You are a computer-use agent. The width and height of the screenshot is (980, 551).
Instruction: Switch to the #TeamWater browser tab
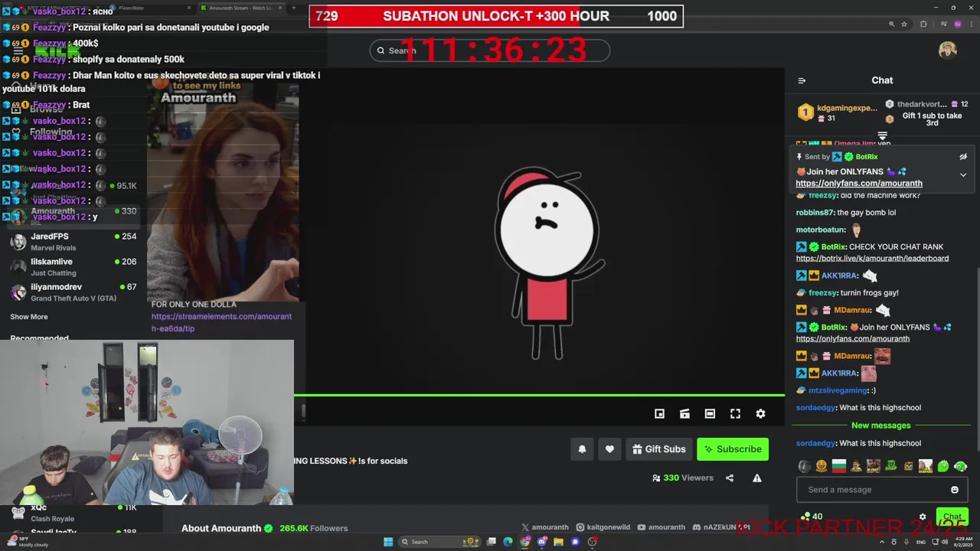(149, 8)
